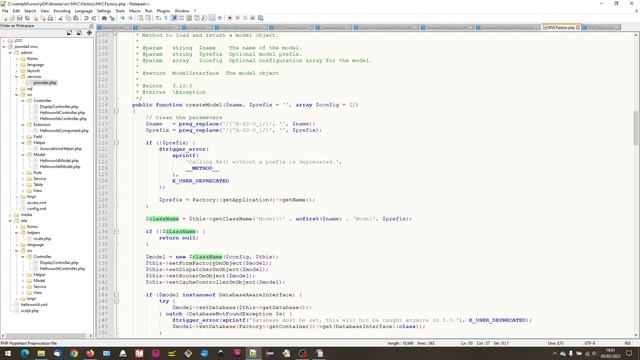The width and height of the screenshot is (640, 360).
Task: Click the Replace toolbar icon
Action: (x=112, y=18)
